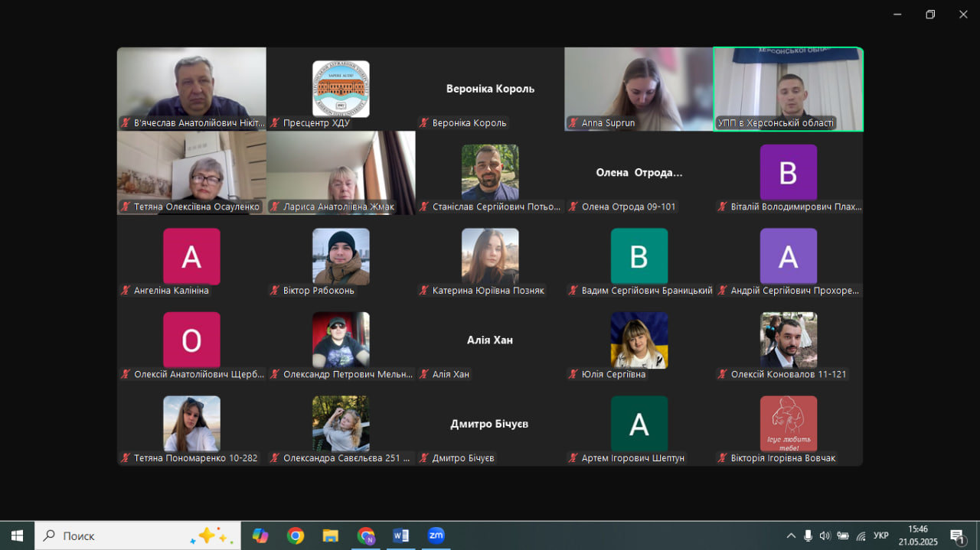The height and width of the screenshot is (550, 980).
Task: Open Google Chrome in the taskbar
Action: 296,535
